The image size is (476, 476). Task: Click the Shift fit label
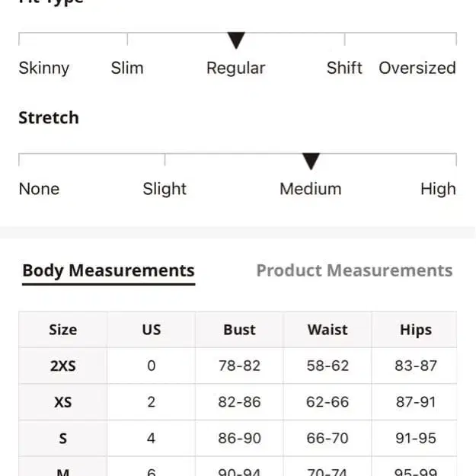[344, 68]
